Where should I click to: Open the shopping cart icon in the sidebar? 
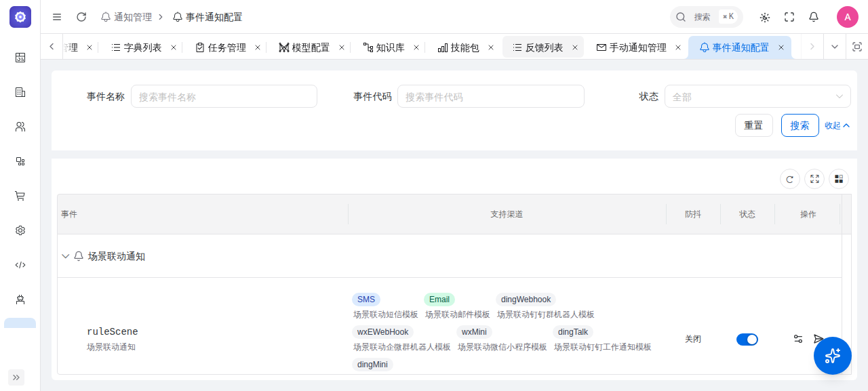click(20, 196)
